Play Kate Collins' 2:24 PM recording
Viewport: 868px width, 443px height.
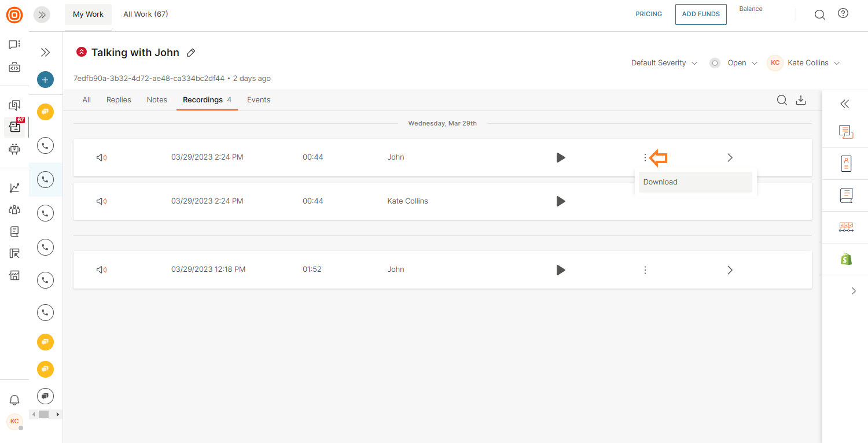tap(560, 201)
